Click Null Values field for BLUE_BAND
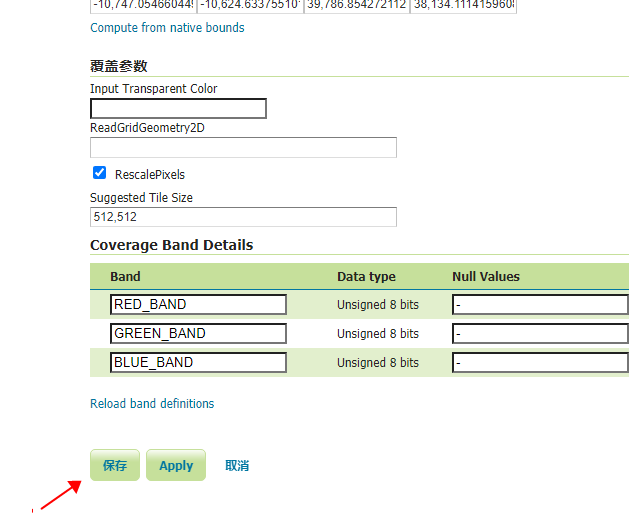The height and width of the screenshot is (516, 629). click(x=540, y=362)
